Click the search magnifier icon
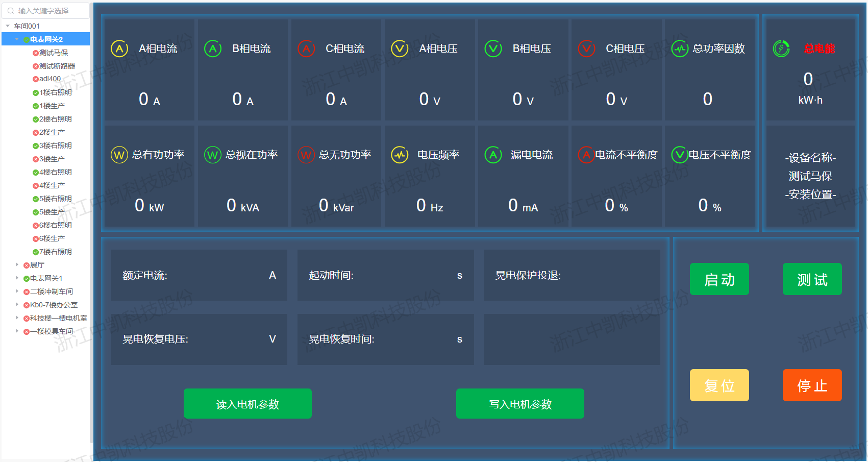The width and height of the screenshot is (868, 462). (11, 11)
